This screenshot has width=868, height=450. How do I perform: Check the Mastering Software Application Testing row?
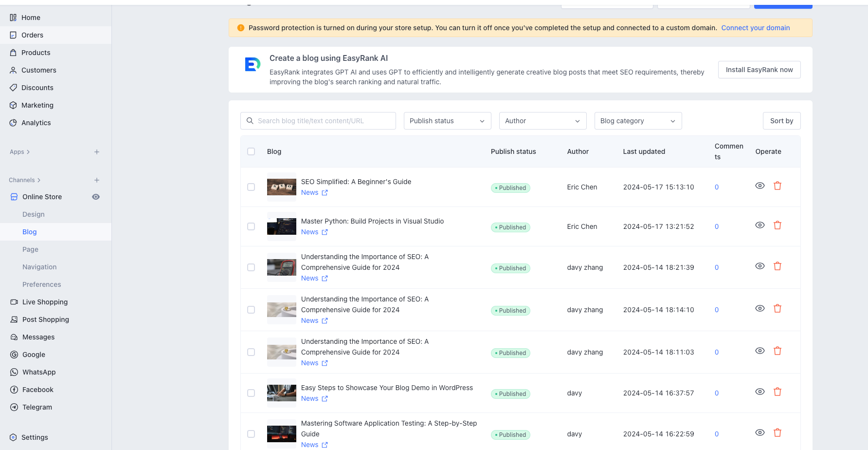point(251,434)
